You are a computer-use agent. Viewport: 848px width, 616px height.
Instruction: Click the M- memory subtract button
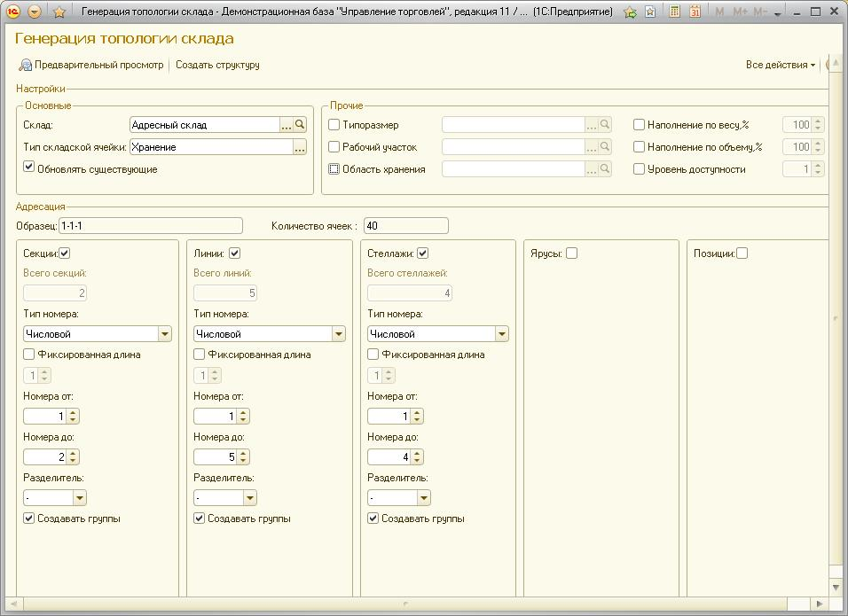pos(760,12)
